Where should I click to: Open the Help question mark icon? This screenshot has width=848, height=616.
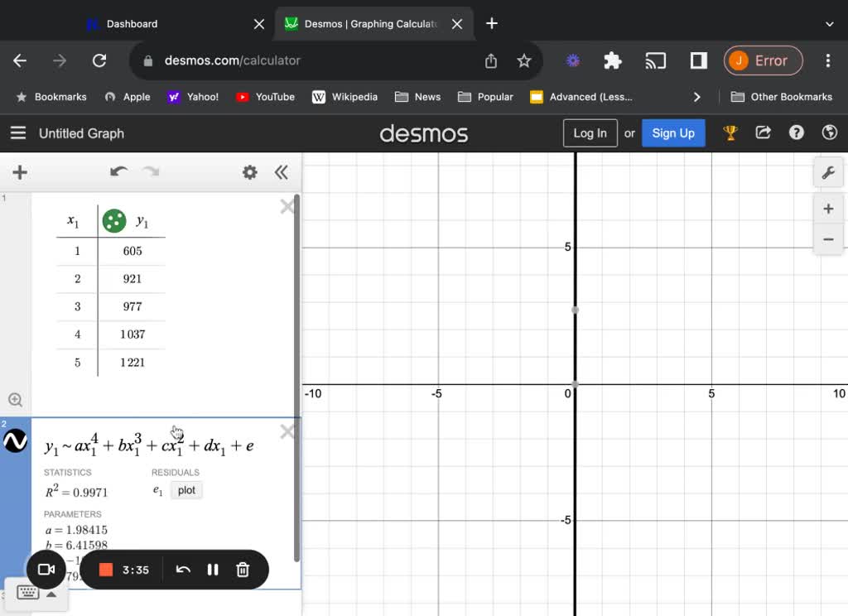797,132
